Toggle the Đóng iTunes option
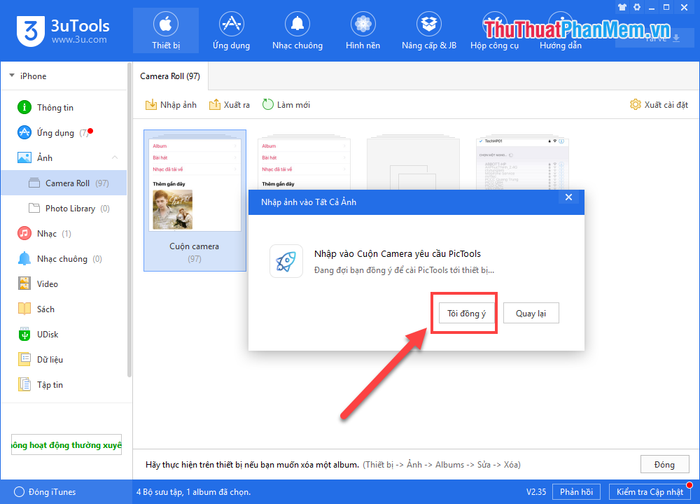Image resolution: width=700 pixels, height=504 pixels. [45, 492]
